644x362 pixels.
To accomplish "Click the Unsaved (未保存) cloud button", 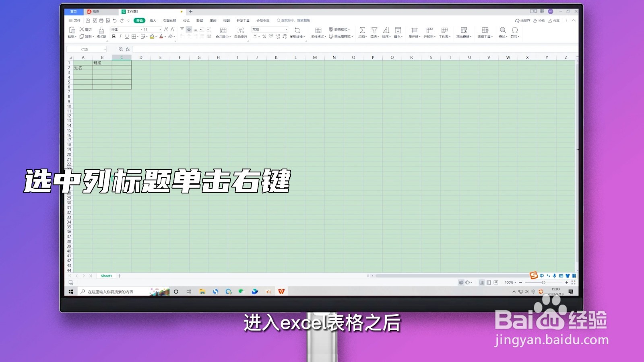I will pos(522,21).
